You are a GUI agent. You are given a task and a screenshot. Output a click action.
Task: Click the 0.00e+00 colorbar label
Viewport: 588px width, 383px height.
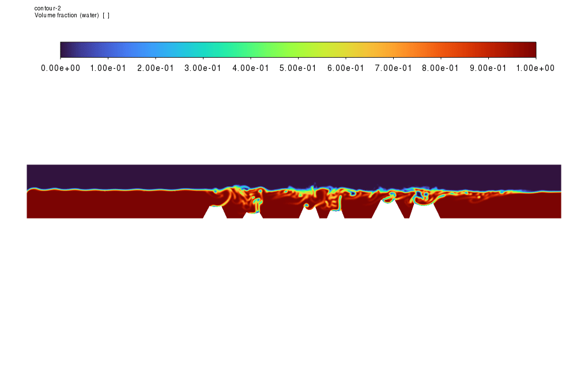[x=60, y=68]
